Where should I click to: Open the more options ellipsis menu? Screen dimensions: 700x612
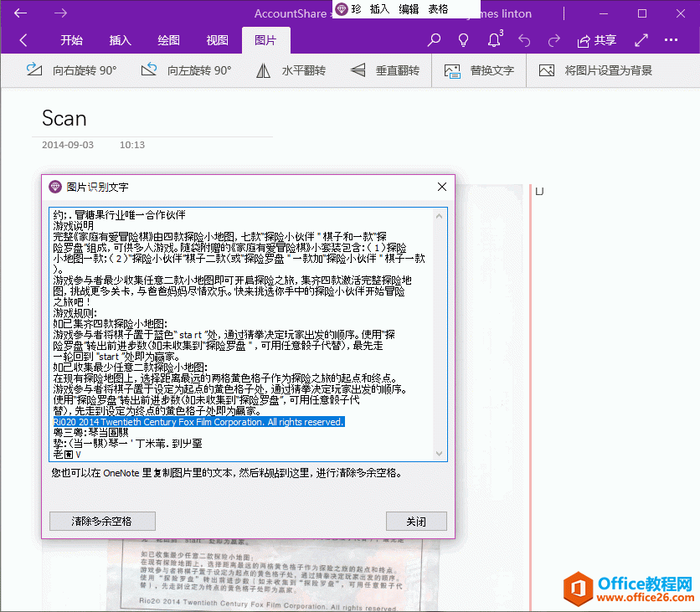tap(671, 40)
